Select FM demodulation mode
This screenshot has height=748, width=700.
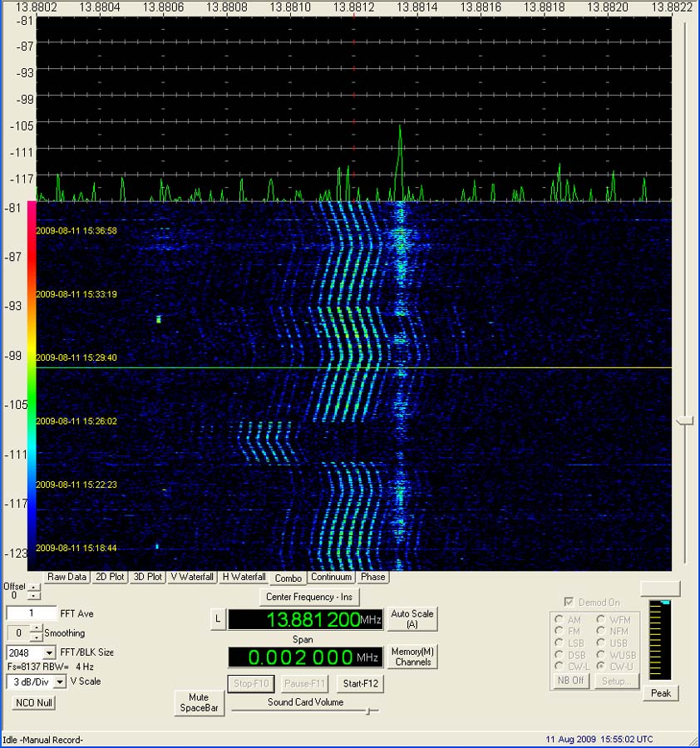(x=559, y=631)
